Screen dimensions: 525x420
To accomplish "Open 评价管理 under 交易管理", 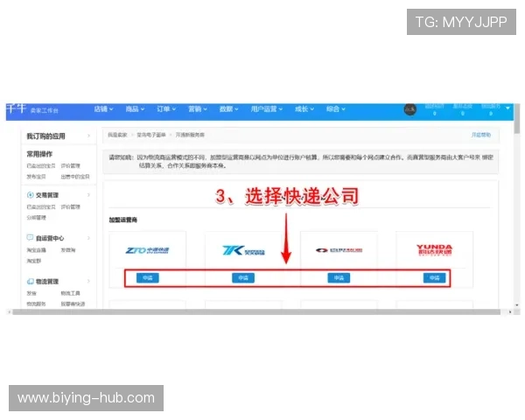I will point(70,207).
